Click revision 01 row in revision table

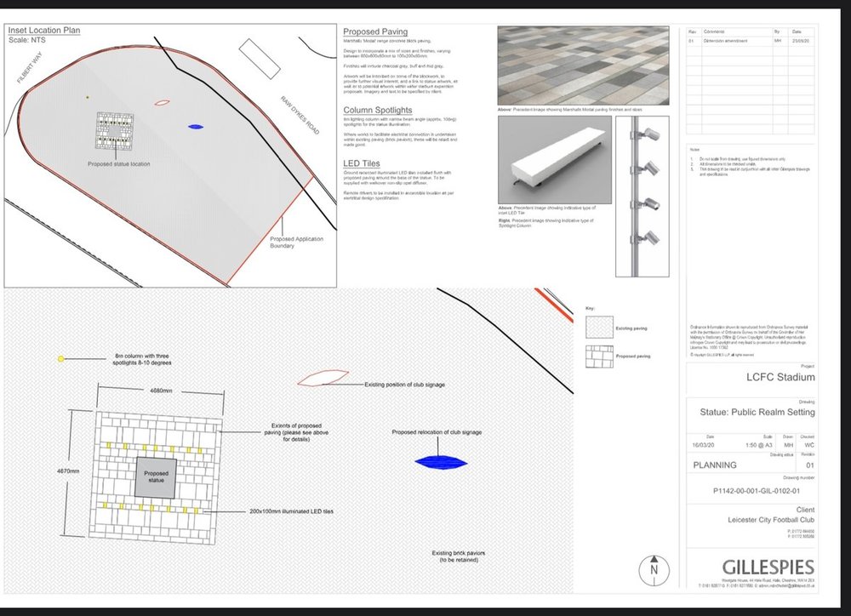pos(750,41)
